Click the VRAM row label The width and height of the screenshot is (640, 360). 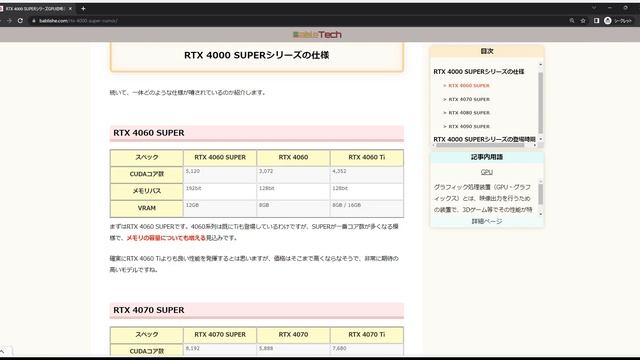click(x=147, y=208)
